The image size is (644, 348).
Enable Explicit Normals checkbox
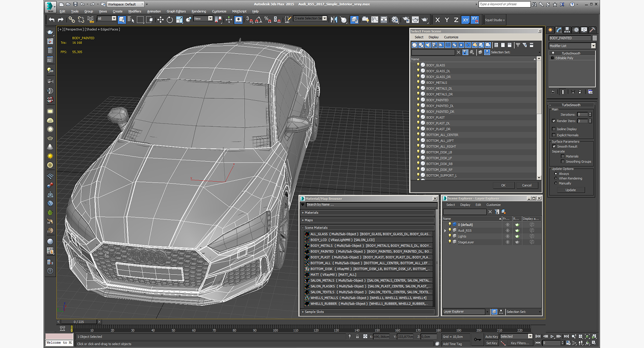click(553, 135)
